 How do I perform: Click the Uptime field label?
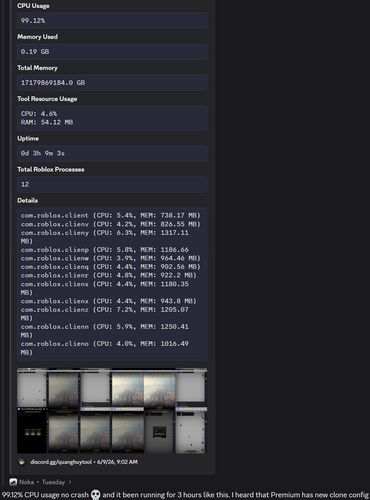(28, 138)
